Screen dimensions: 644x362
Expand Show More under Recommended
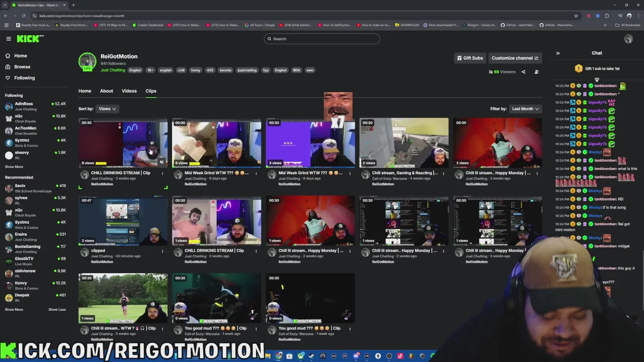[x=14, y=310]
